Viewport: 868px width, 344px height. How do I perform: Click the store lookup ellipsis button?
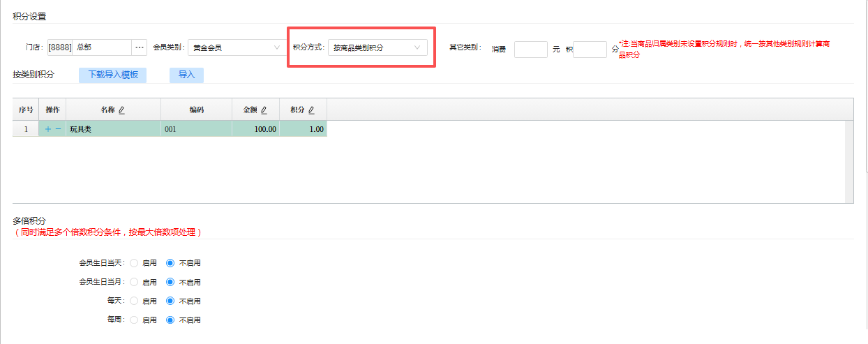tap(140, 47)
